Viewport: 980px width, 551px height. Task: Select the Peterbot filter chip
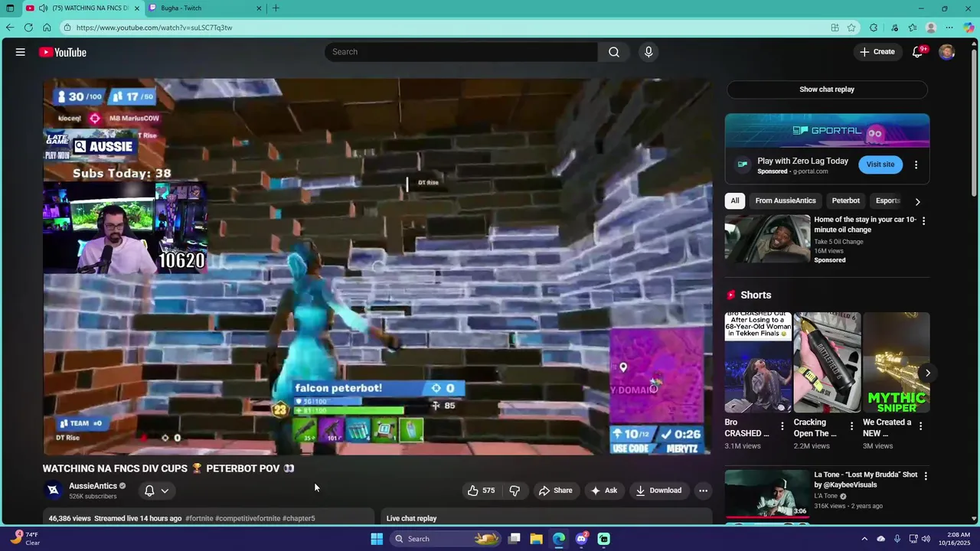click(x=846, y=201)
